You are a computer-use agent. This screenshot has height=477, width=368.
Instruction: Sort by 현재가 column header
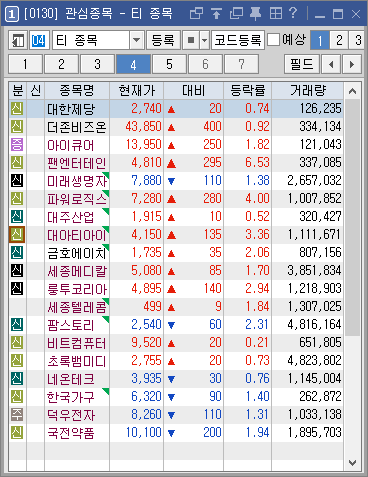coord(136,91)
